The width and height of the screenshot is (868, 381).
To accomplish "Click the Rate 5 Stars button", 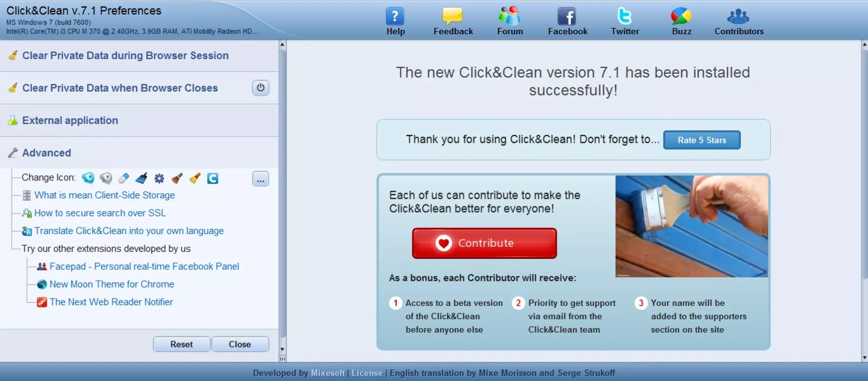I will (x=702, y=140).
